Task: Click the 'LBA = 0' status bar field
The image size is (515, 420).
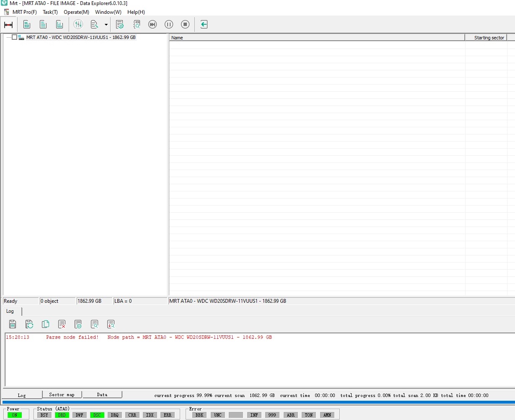Action: coord(140,301)
